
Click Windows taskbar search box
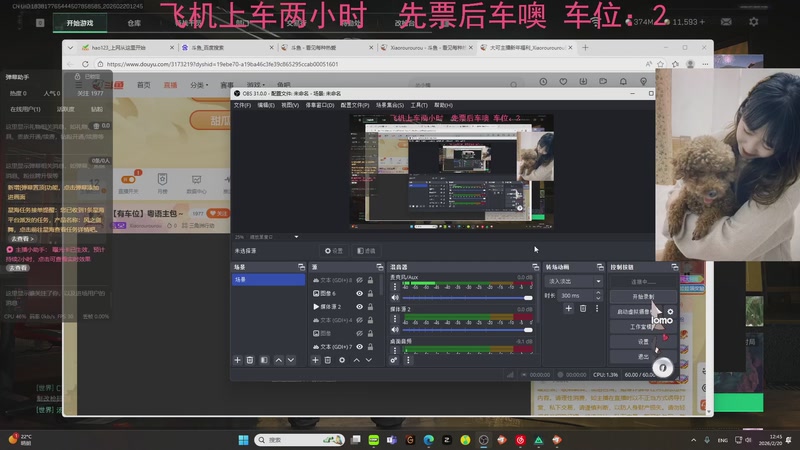[299, 440]
